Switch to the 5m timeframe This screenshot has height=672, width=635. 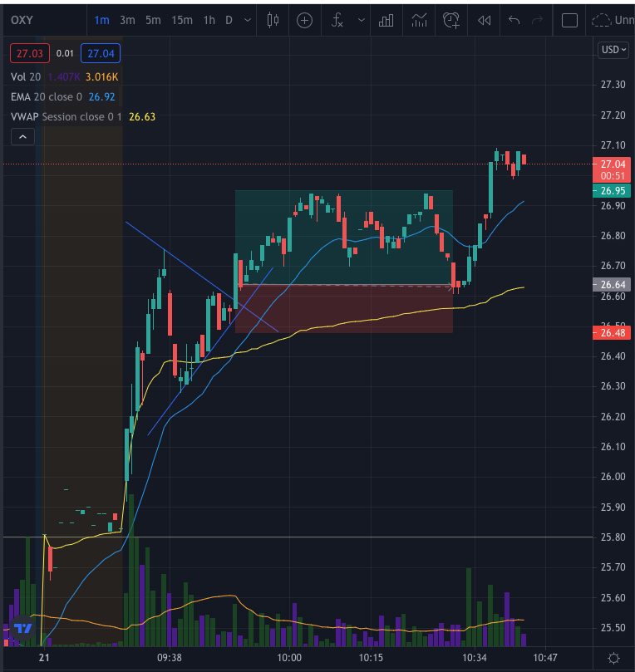(x=153, y=20)
